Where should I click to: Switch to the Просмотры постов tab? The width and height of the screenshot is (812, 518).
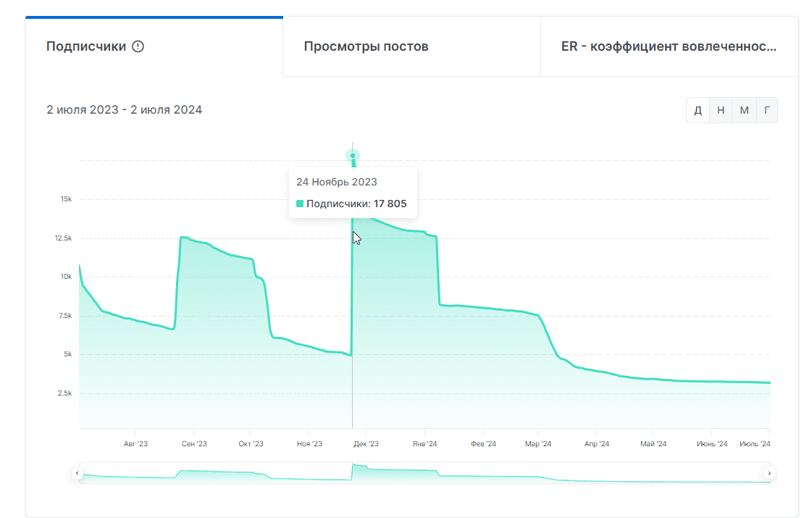pos(366,46)
